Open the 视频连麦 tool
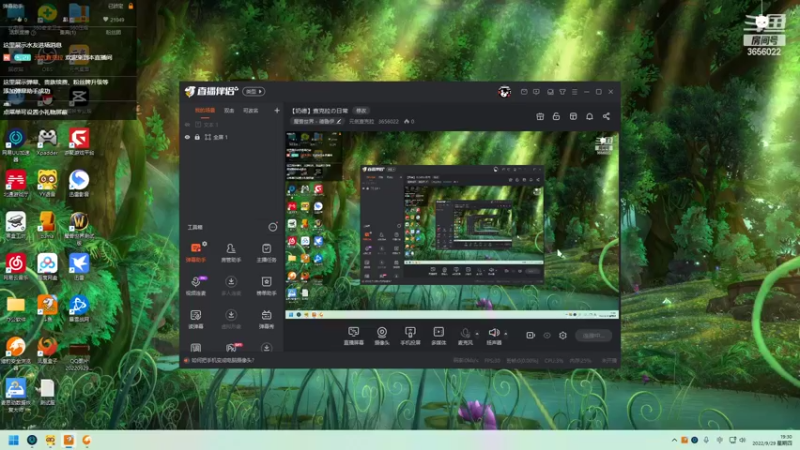This screenshot has width=800, height=450. click(196, 286)
